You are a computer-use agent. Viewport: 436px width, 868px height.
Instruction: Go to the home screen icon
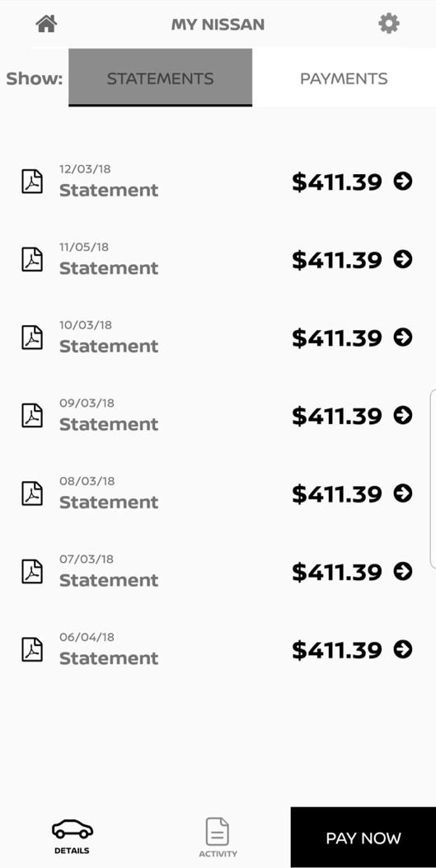(46, 24)
